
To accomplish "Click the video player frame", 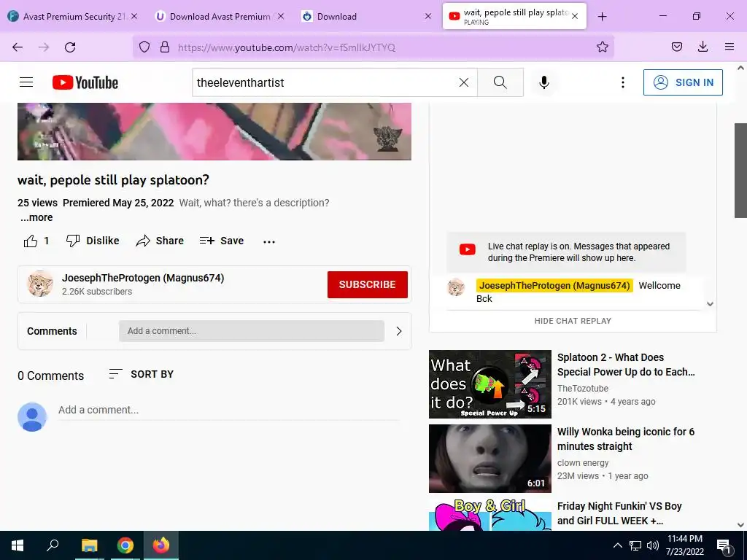I will tap(214, 131).
